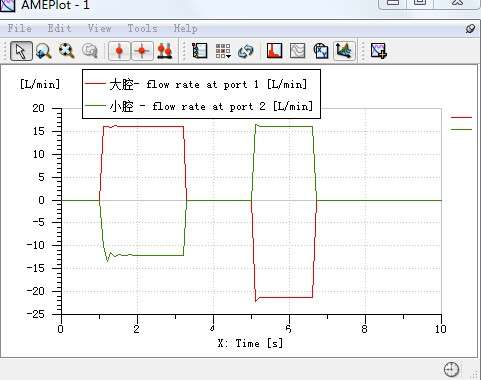Click the red spectrum FFT icon
The height and width of the screenshot is (380, 481).
point(274,51)
